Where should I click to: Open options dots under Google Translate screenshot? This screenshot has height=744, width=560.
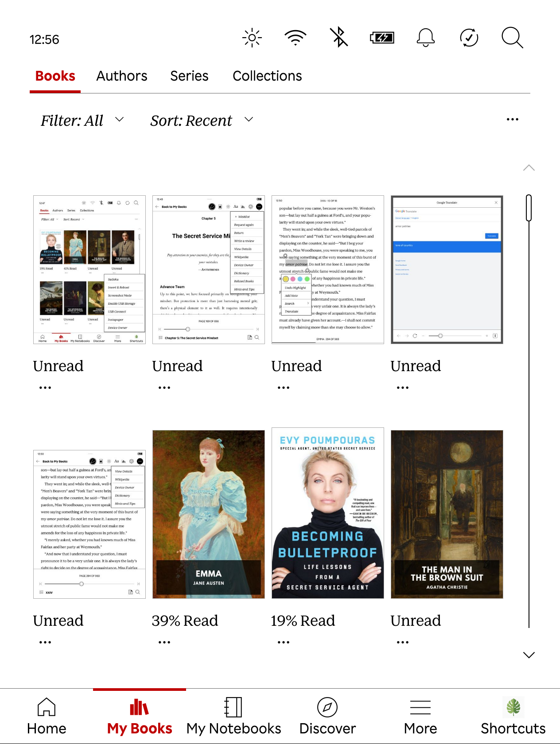click(x=403, y=388)
